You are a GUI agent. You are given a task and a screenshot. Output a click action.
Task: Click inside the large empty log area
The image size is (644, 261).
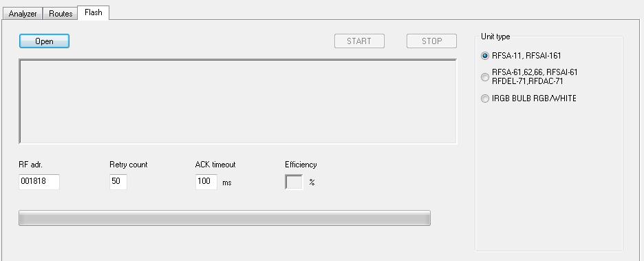(238, 101)
